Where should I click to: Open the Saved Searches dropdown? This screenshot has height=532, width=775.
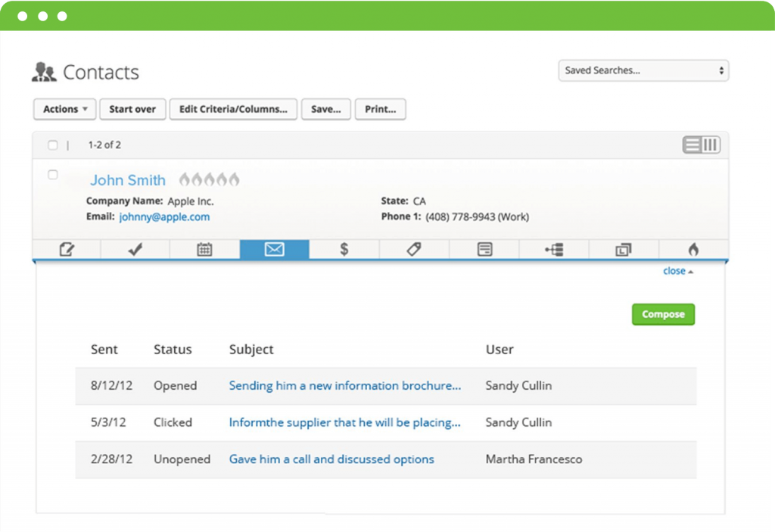point(643,70)
